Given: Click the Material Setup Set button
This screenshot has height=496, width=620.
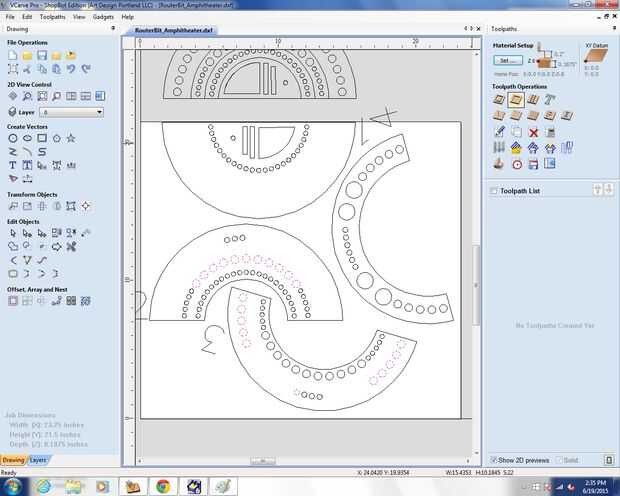Looking at the screenshot, I should click(508, 61).
